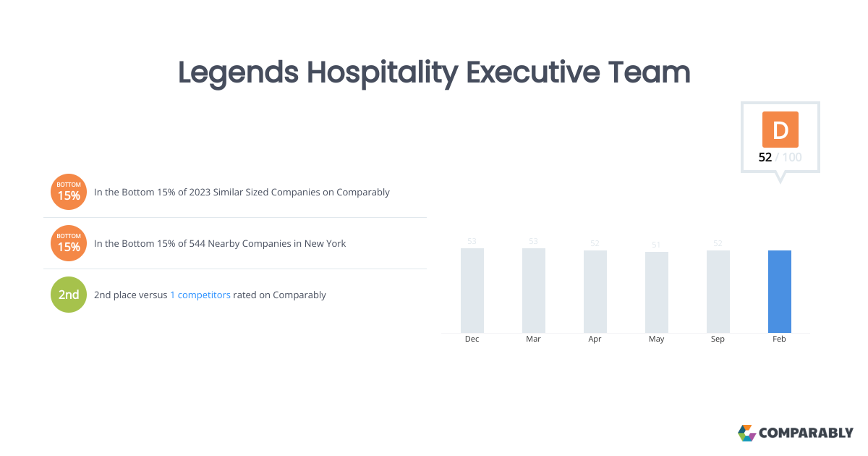Select the Sep bar in chart
The image size is (868, 456).
718,292
